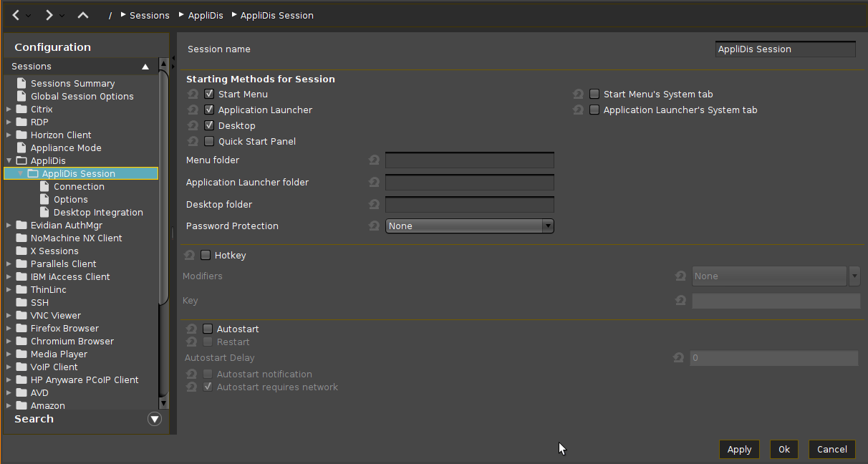Go up one level with up arrow
This screenshot has width=868, height=464.
(x=83, y=15)
